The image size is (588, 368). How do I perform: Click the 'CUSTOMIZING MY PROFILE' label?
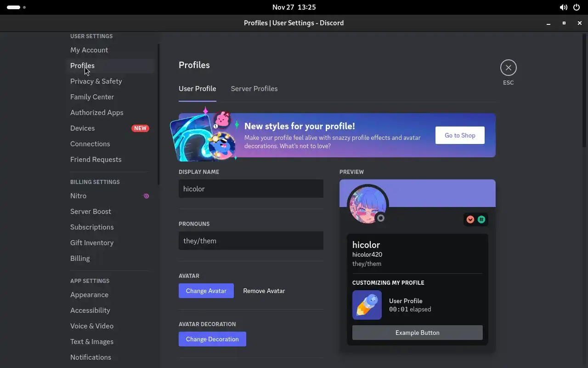point(388,283)
